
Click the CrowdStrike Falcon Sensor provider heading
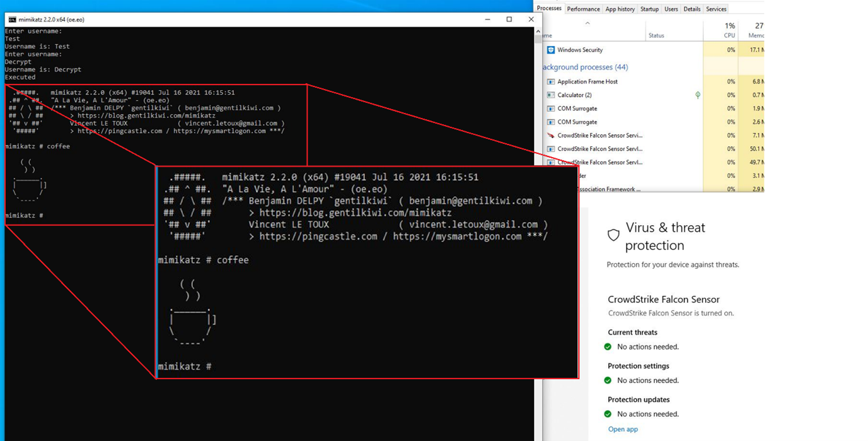tap(663, 300)
